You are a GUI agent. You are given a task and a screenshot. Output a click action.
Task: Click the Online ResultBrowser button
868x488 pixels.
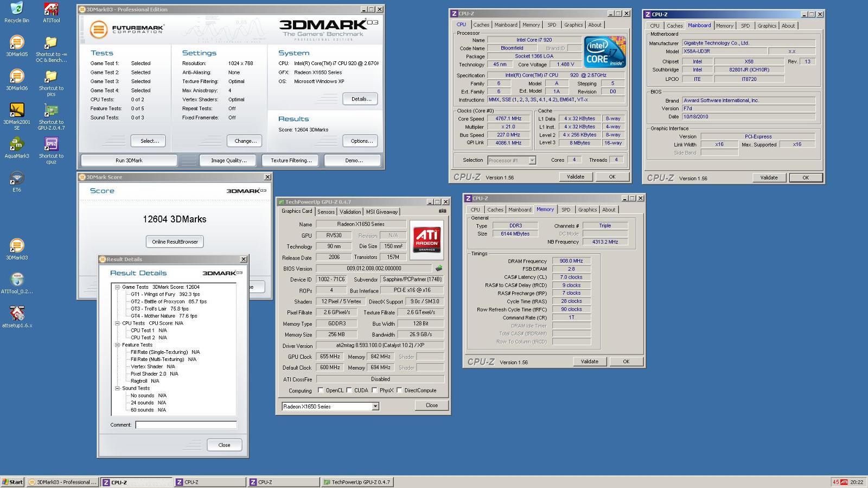pos(175,242)
